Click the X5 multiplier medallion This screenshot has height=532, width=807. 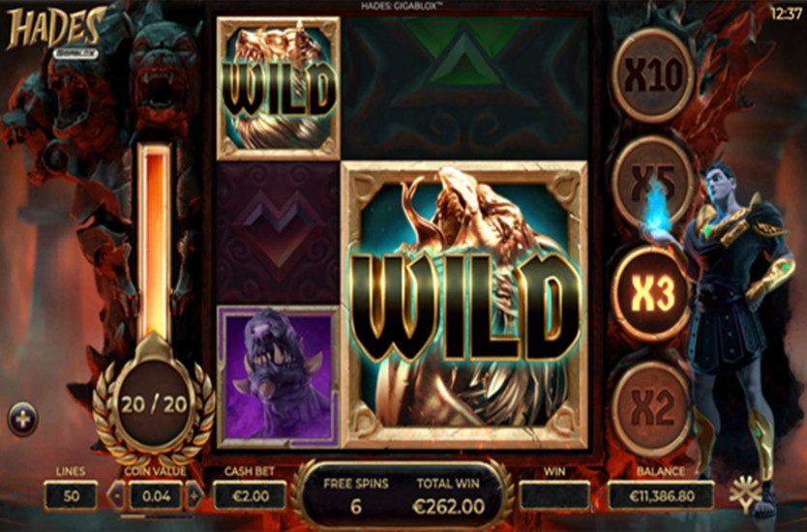pos(652,182)
